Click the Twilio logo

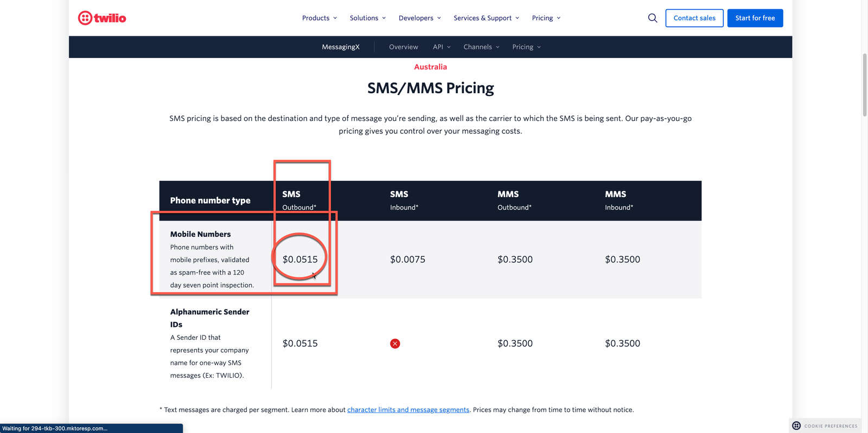[x=102, y=18]
